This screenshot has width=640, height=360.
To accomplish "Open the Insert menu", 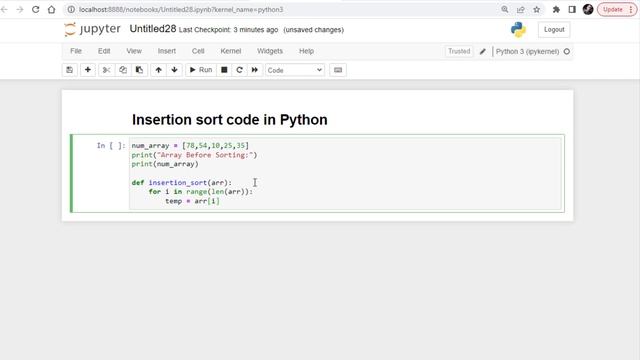I will [x=167, y=51].
